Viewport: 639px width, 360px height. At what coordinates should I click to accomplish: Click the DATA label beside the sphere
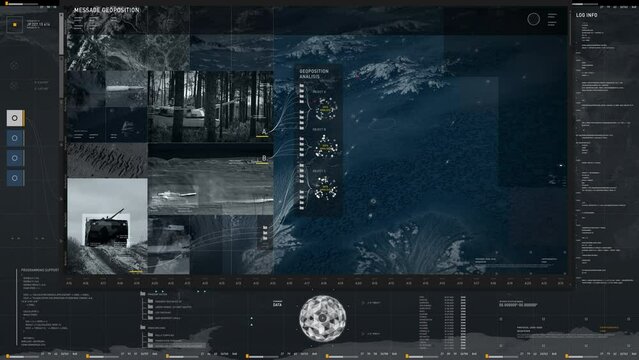click(277, 305)
